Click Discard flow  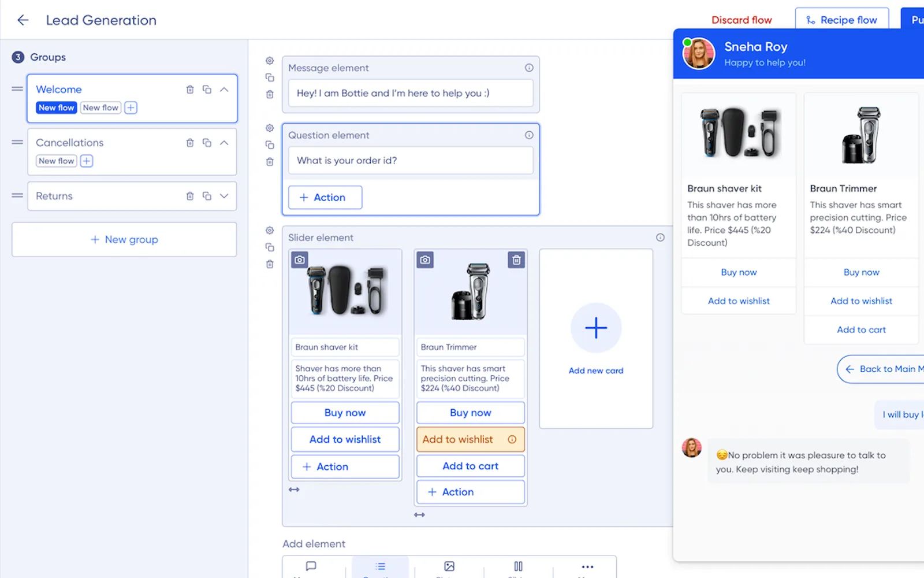742,20
